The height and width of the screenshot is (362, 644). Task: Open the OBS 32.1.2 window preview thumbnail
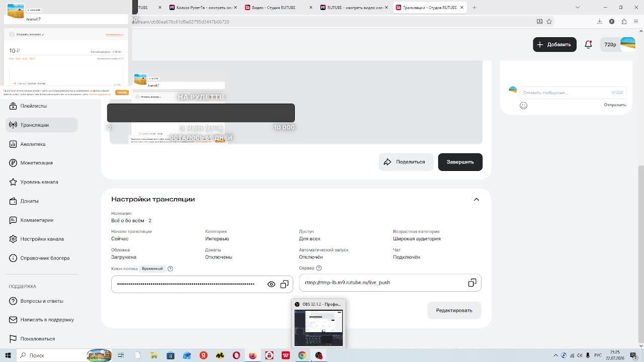pyautogui.click(x=318, y=323)
